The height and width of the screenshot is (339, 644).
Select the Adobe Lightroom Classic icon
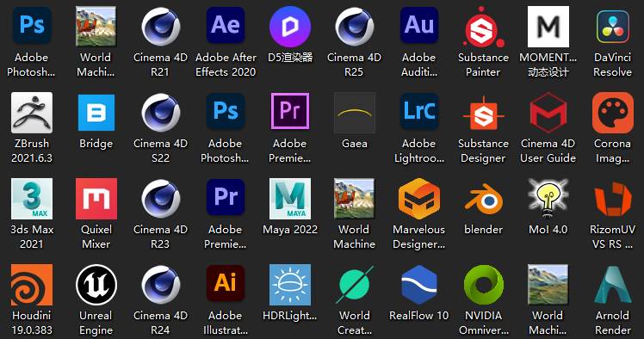coord(419,113)
